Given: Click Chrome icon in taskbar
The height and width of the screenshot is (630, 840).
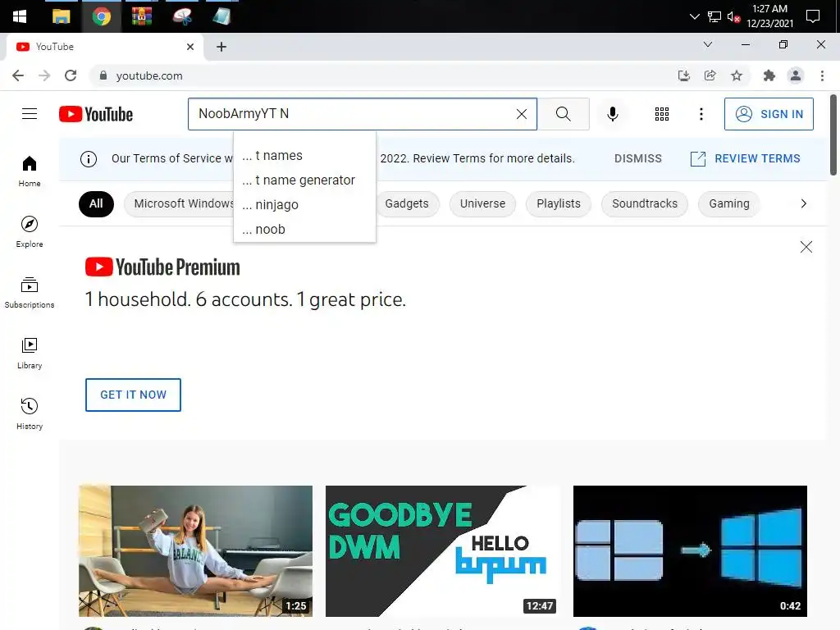Looking at the screenshot, I should click(101, 16).
